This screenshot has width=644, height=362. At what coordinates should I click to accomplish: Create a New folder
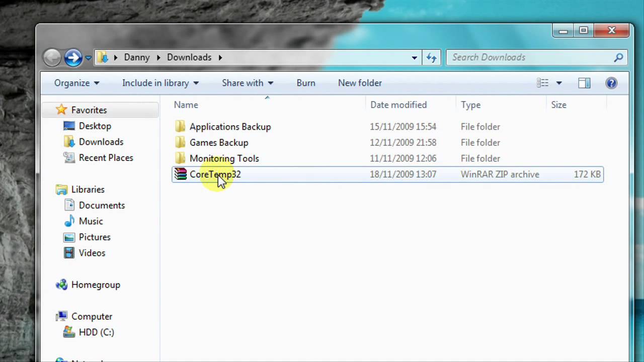pyautogui.click(x=360, y=83)
